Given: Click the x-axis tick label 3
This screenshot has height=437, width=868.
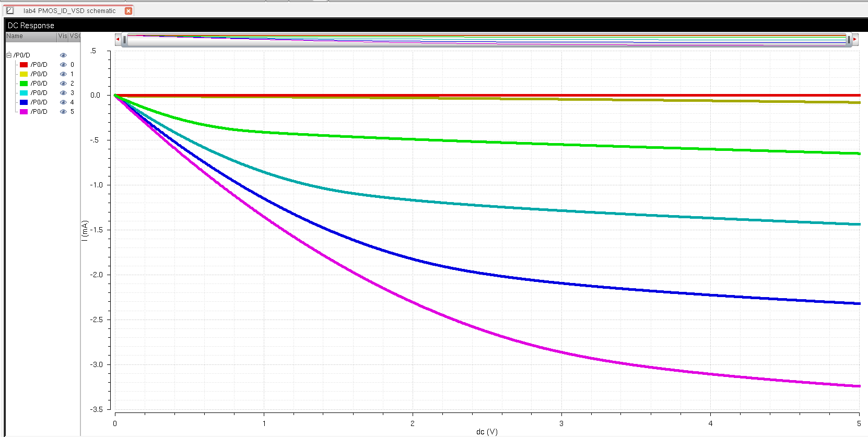Looking at the screenshot, I should pyautogui.click(x=561, y=423).
